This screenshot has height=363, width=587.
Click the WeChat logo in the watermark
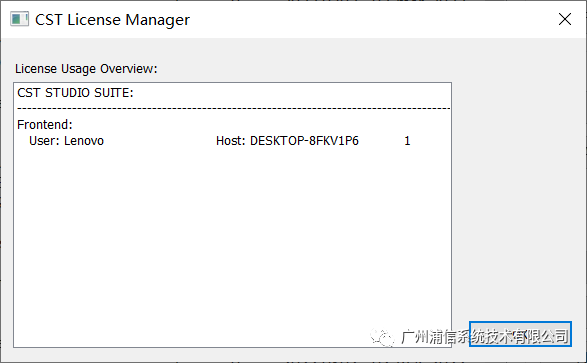(382, 337)
